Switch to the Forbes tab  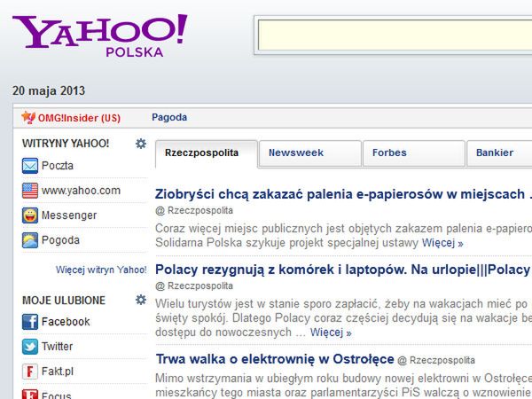pyautogui.click(x=414, y=153)
